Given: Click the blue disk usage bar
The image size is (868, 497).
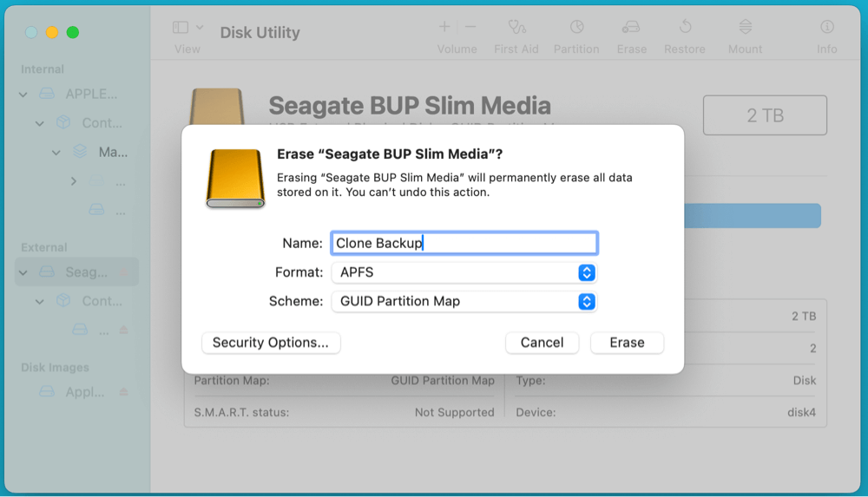Looking at the screenshot, I should [753, 216].
